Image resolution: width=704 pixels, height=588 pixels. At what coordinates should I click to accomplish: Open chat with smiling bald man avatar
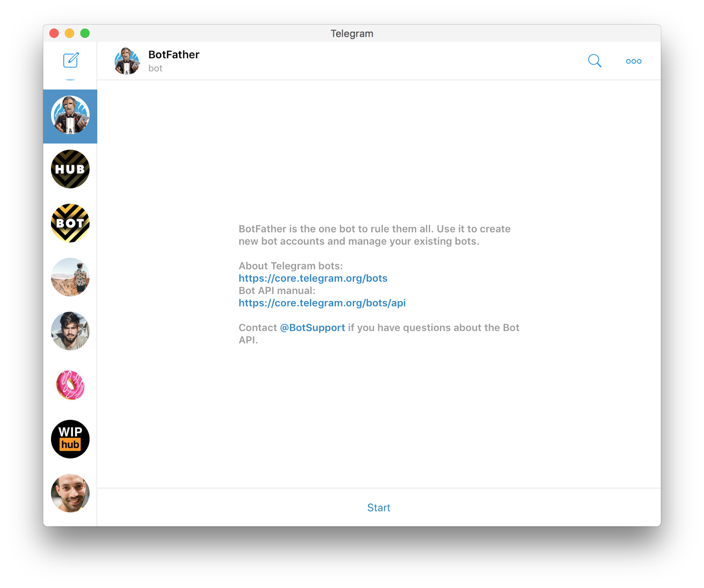tap(70, 493)
